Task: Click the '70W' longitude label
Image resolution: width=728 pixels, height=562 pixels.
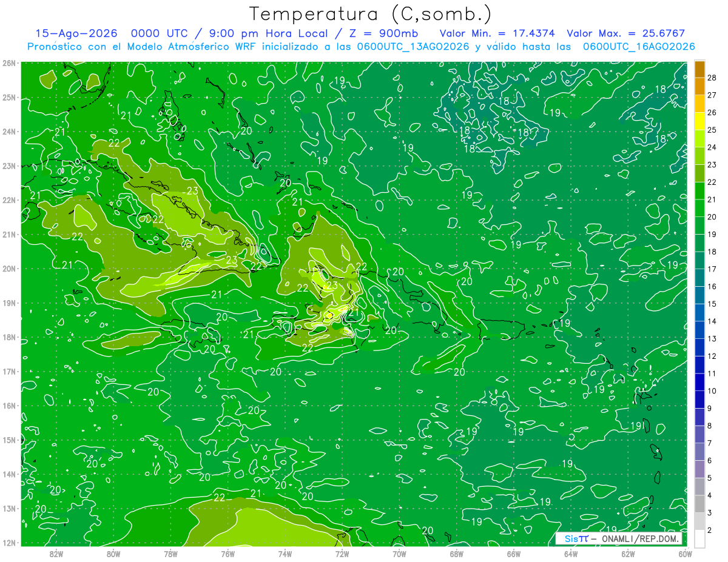Action: [399, 554]
